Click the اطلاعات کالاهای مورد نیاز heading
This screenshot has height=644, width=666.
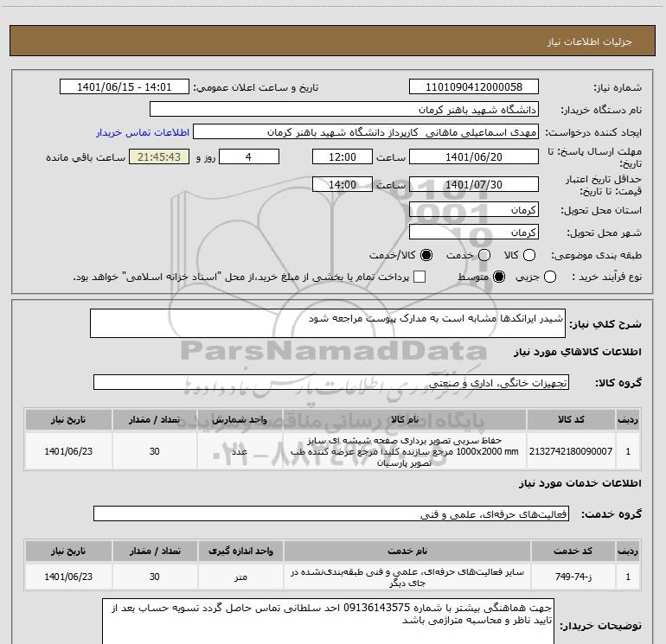[577, 352]
